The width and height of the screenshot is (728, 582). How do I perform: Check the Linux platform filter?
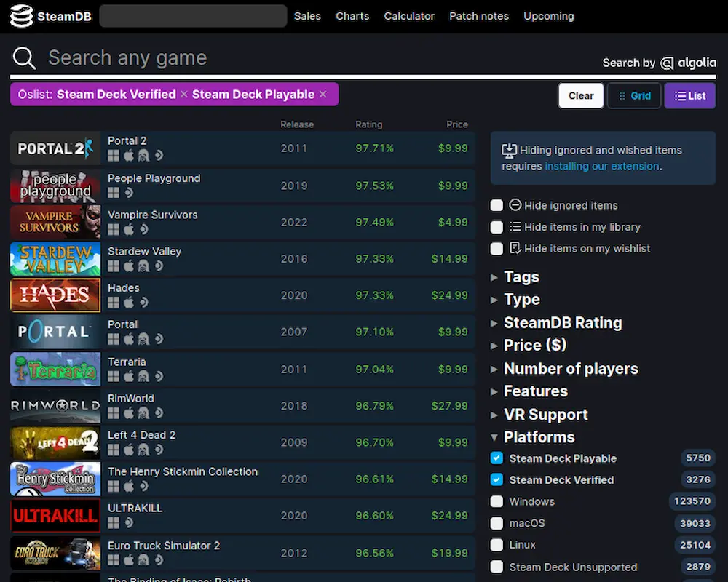click(496, 544)
